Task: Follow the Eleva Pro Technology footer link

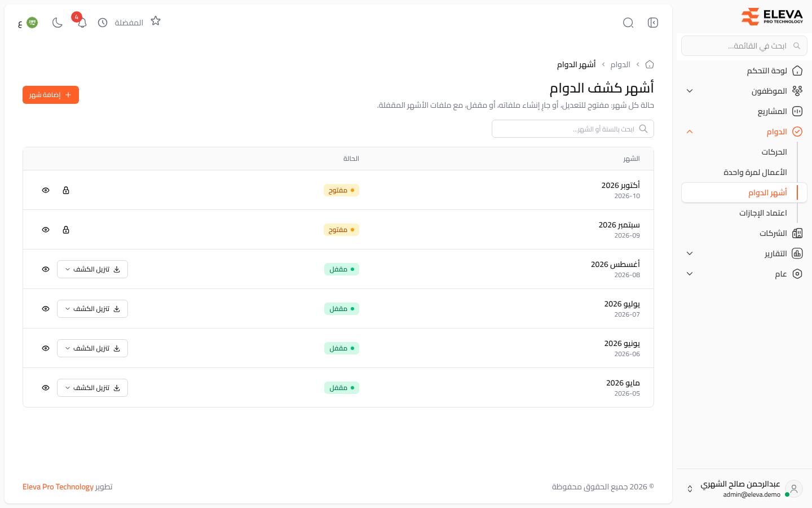Action: coord(58,487)
